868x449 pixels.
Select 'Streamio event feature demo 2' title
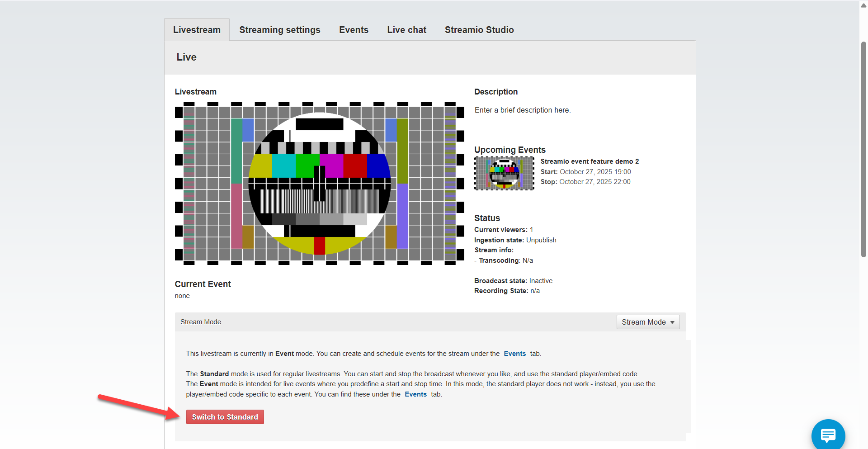tap(590, 161)
